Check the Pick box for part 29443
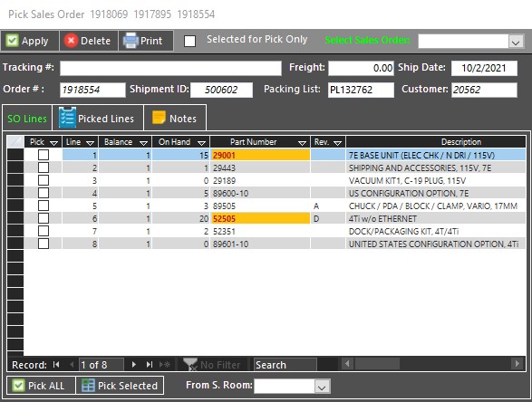532x402 pixels. coord(44,167)
